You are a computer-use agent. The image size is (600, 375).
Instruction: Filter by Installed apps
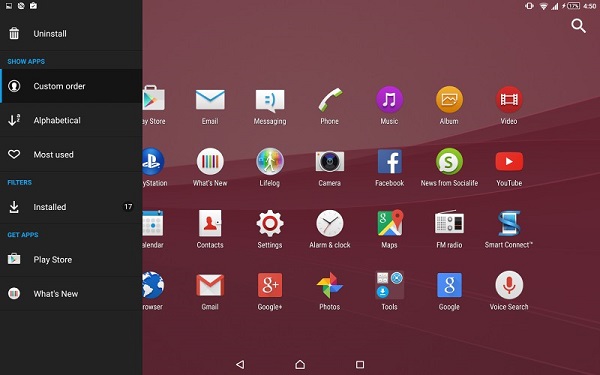(x=71, y=207)
